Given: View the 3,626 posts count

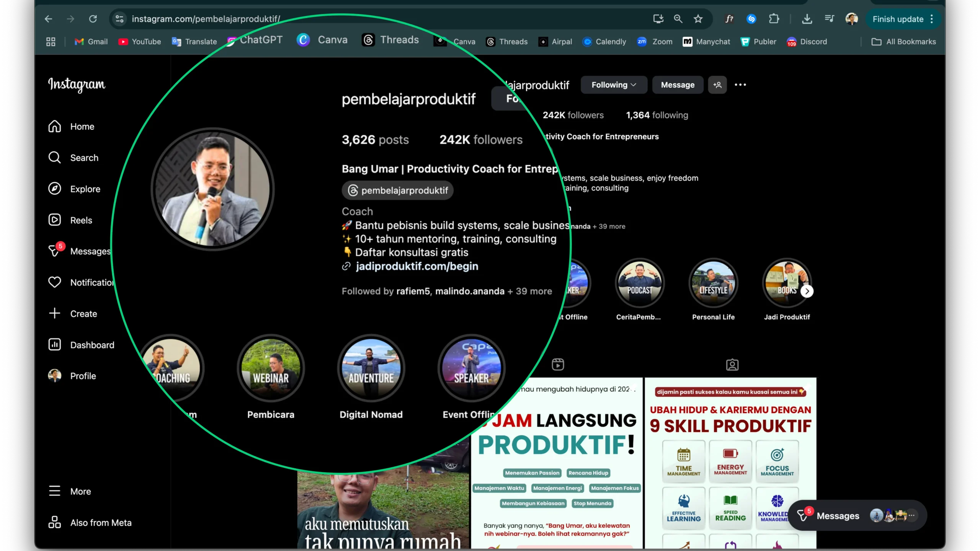Looking at the screenshot, I should coord(375,140).
